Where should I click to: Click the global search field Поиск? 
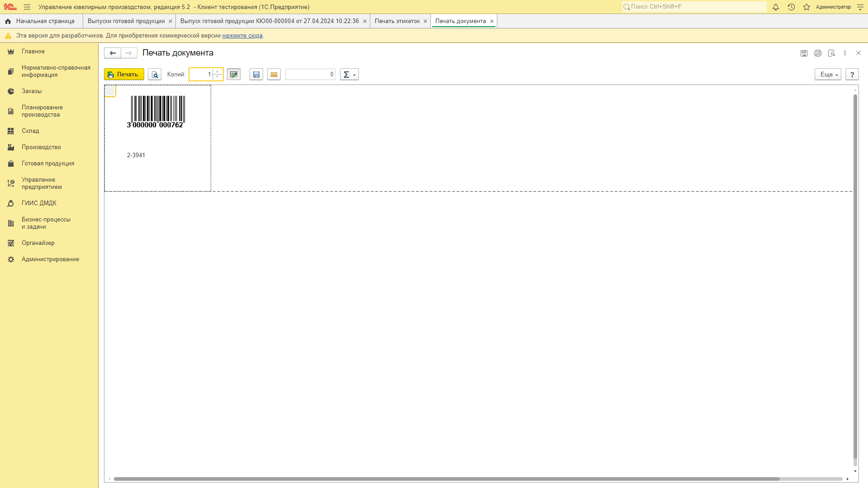694,7
